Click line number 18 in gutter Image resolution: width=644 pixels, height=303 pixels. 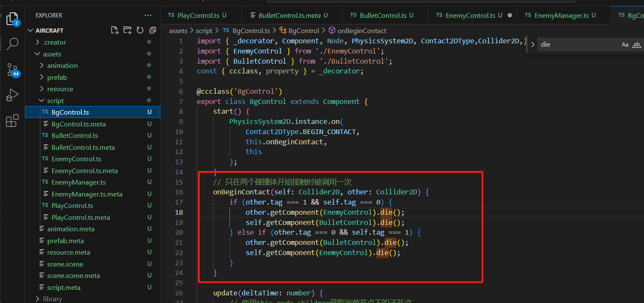[x=179, y=212]
